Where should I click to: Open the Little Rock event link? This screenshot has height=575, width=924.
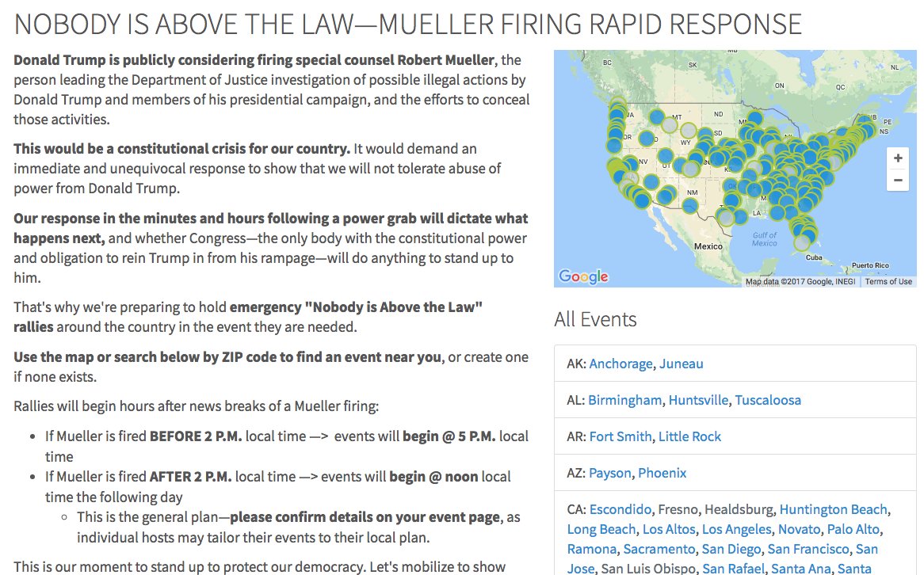tap(689, 436)
